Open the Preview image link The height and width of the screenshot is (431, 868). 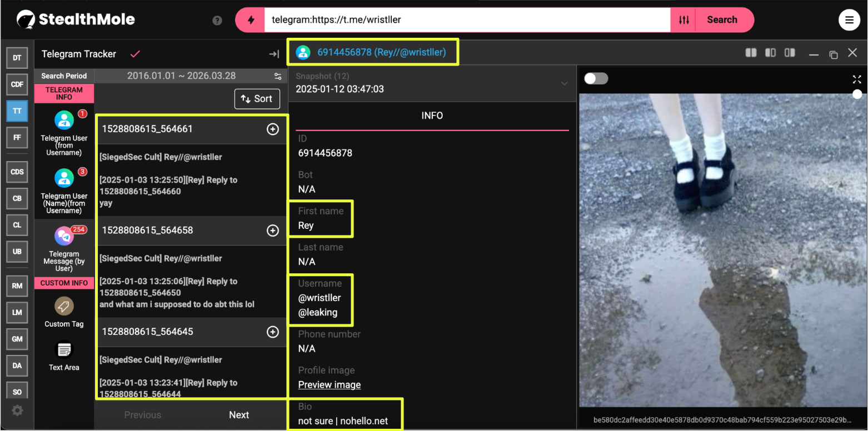pyautogui.click(x=330, y=385)
